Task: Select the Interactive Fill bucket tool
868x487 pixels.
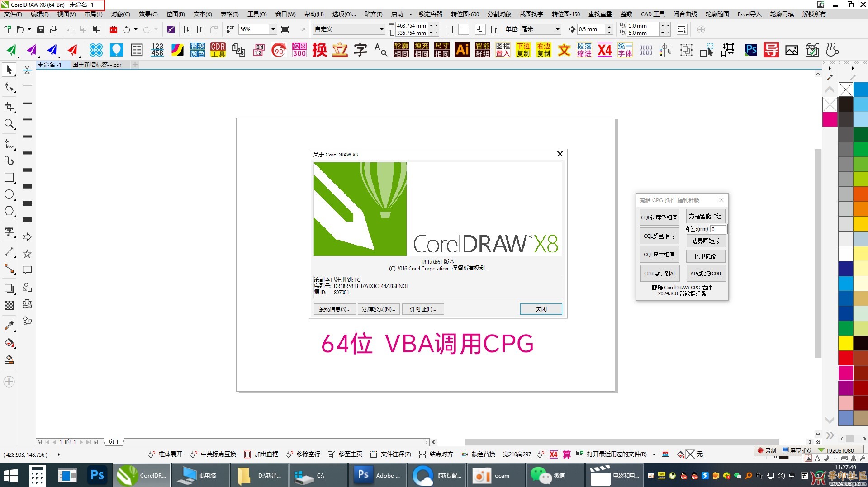Action: [9, 343]
